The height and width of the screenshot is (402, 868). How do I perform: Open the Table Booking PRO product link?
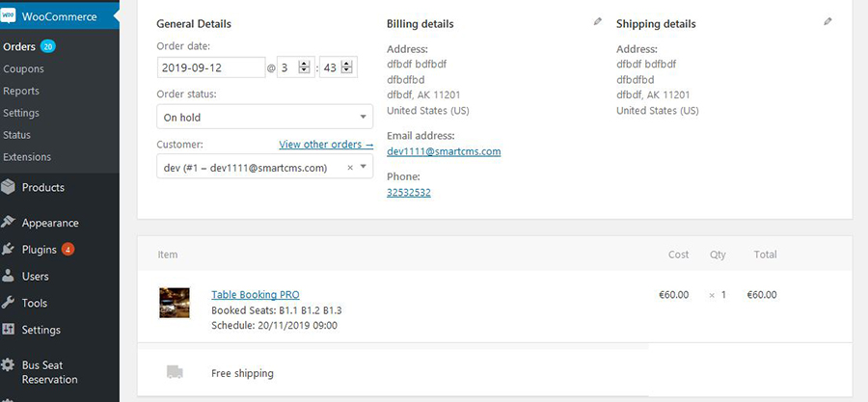click(256, 295)
